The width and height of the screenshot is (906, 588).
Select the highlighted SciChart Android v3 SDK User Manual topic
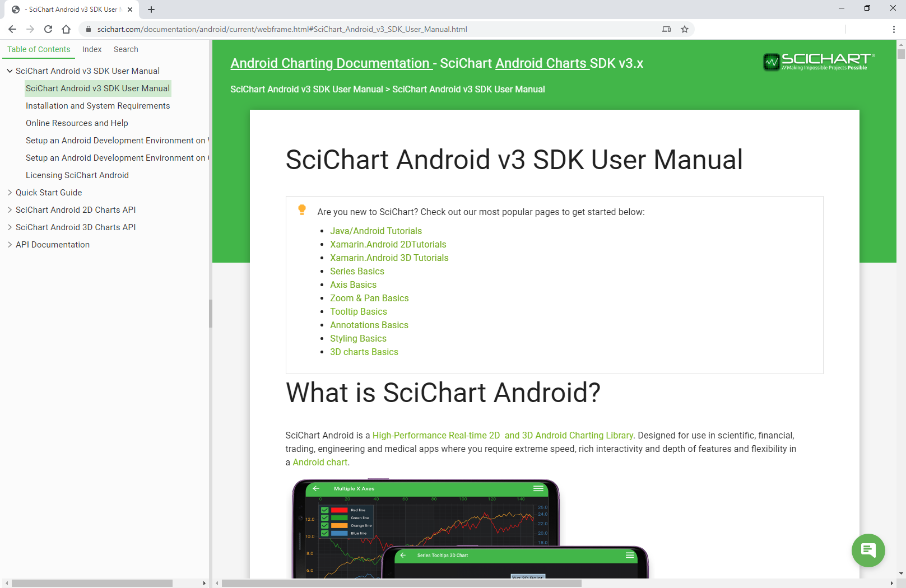coord(97,88)
